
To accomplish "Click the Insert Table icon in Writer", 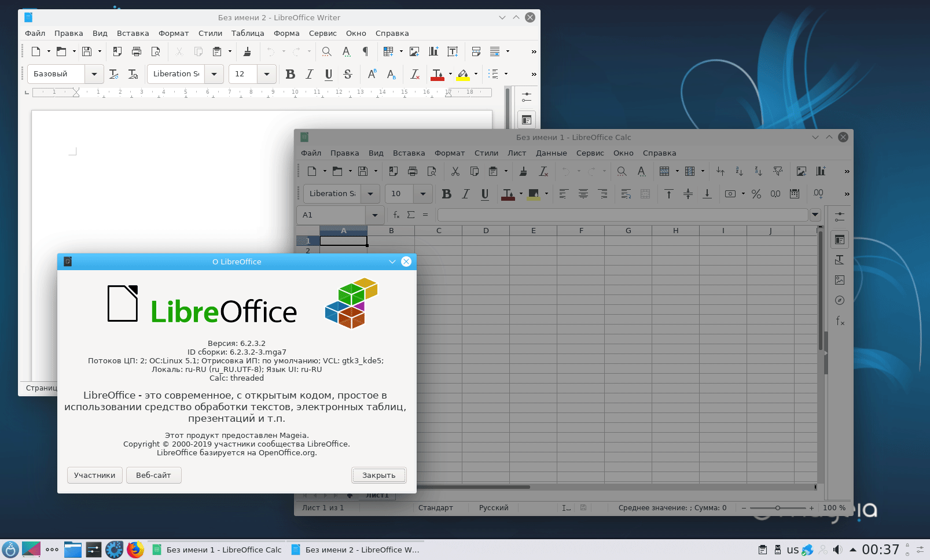I will pos(388,51).
